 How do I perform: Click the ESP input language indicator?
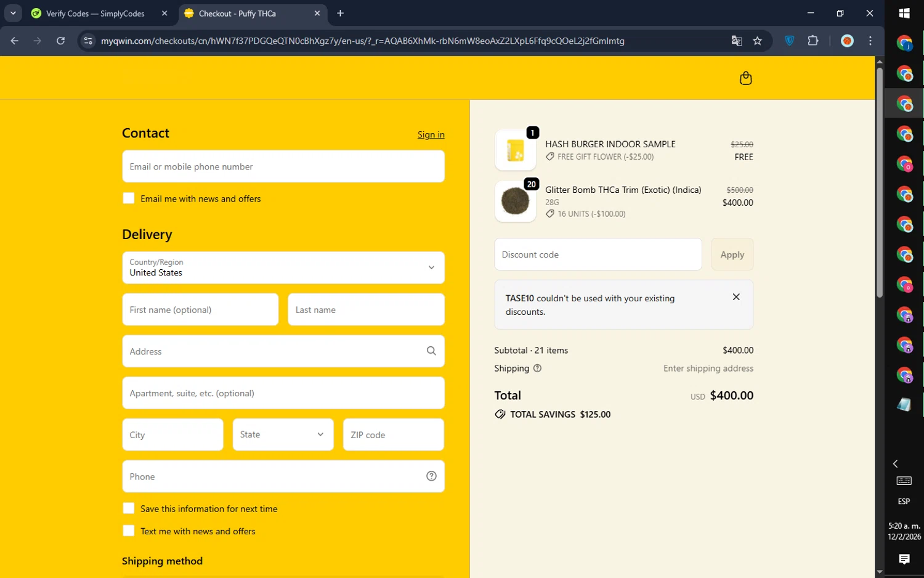904,502
